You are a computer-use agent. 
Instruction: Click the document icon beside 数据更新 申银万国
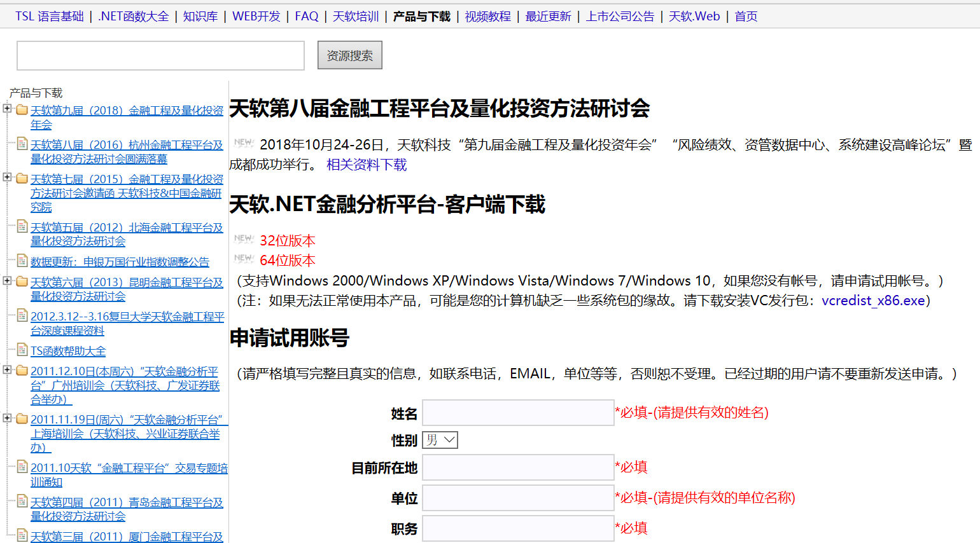click(x=22, y=261)
